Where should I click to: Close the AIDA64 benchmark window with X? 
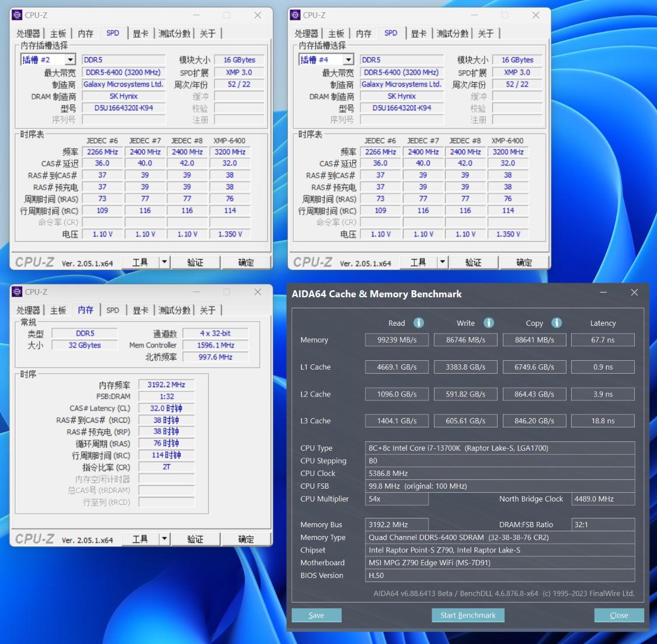(634, 293)
